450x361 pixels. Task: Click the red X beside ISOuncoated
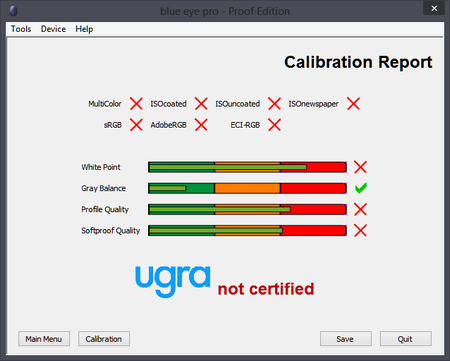coord(274,104)
